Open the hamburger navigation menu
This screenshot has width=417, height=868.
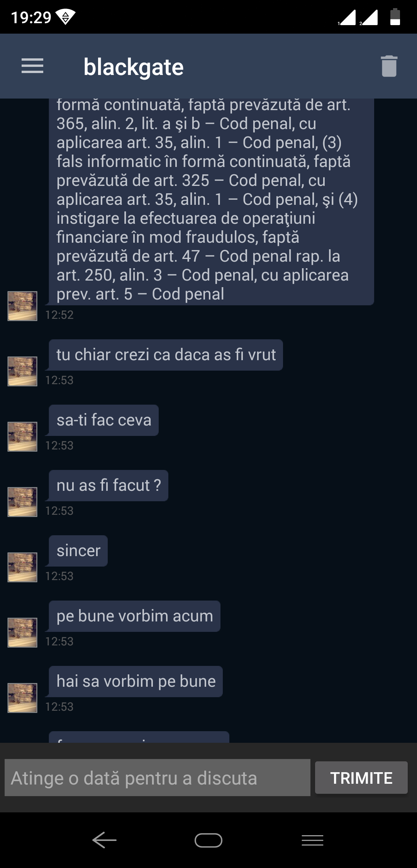32,66
